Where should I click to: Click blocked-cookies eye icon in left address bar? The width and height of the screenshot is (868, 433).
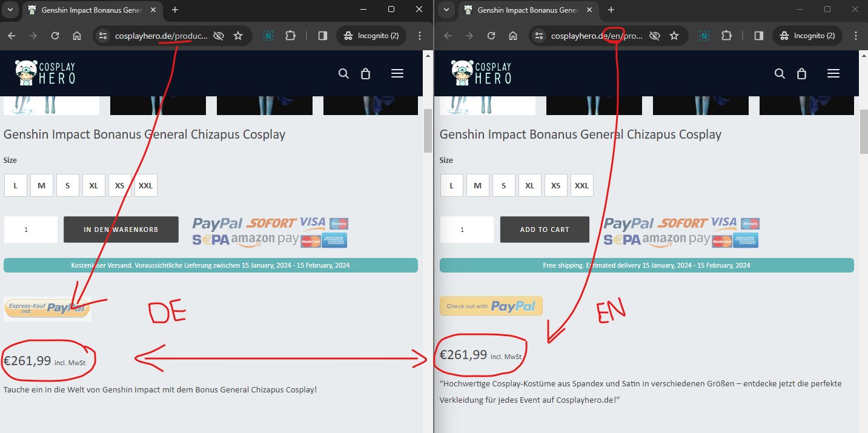[219, 36]
